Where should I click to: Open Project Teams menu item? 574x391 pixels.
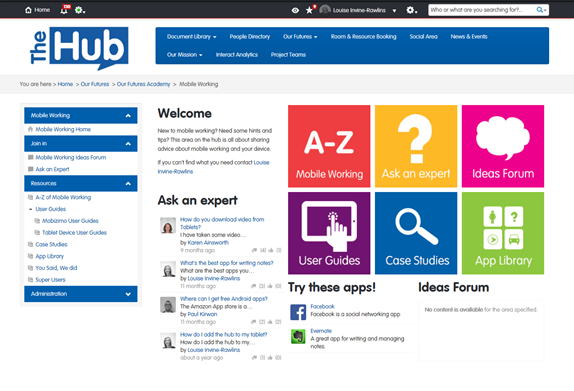point(288,55)
